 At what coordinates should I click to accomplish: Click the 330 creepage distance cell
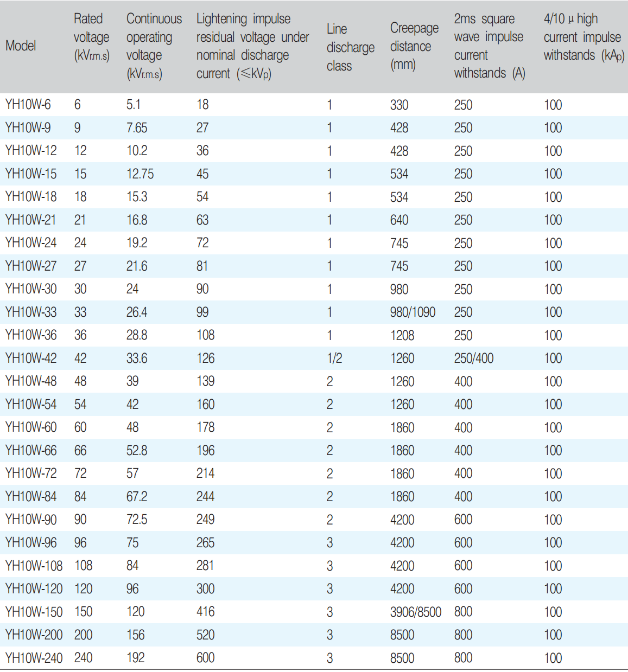pos(399,105)
